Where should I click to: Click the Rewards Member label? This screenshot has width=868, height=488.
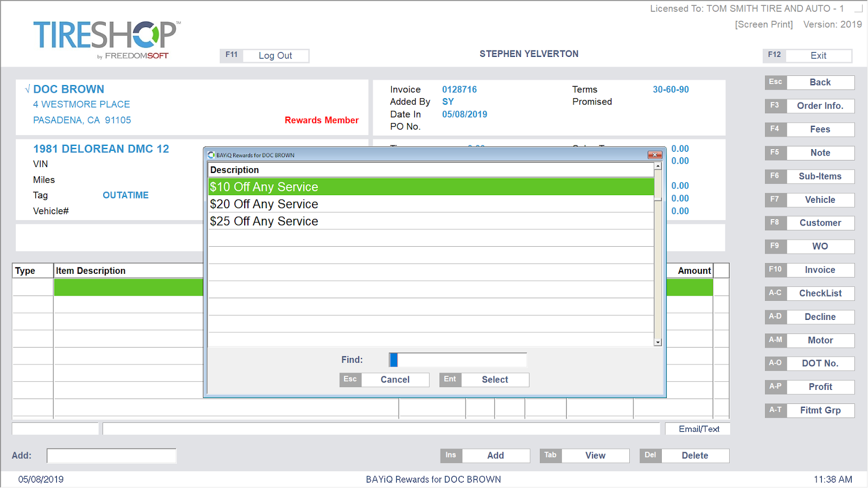click(x=322, y=120)
